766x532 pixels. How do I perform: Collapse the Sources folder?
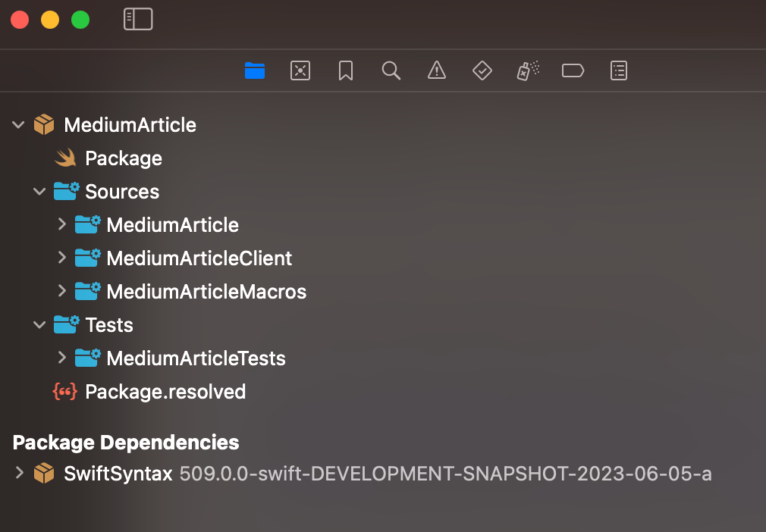point(40,192)
